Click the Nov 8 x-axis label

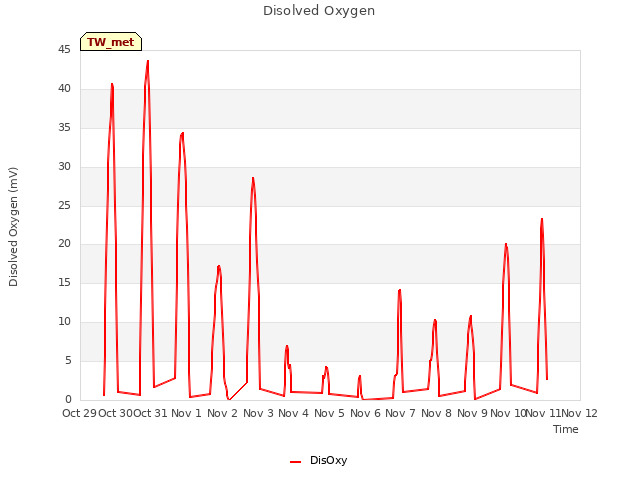(436, 413)
